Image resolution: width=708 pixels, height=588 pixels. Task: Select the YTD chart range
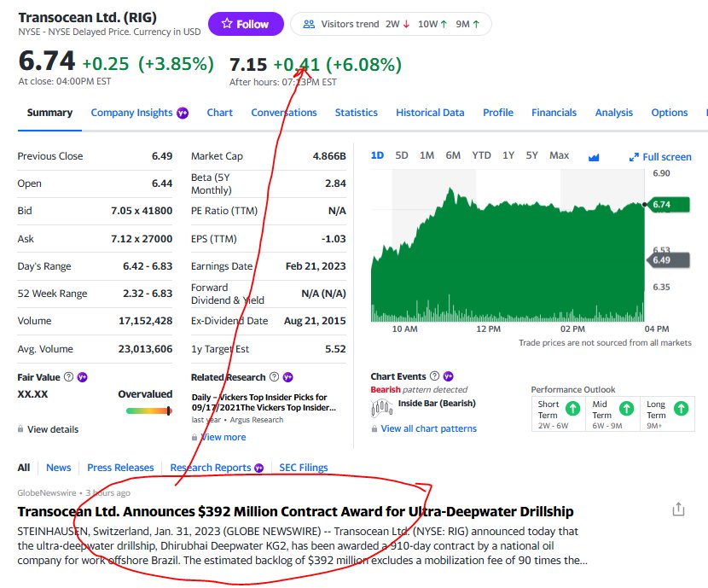pyautogui.click(x=481, y=156)
